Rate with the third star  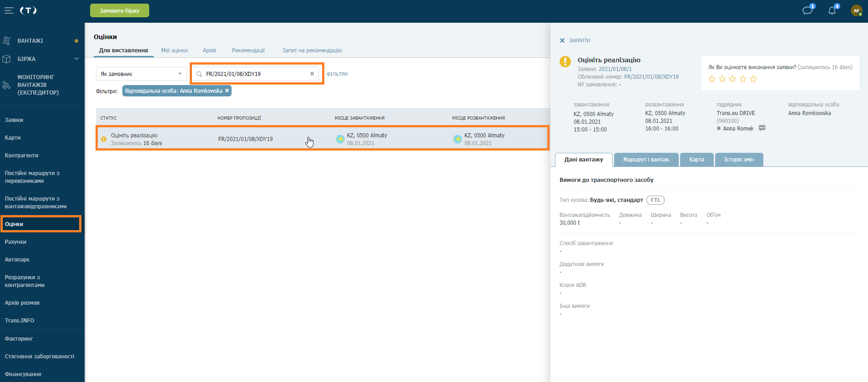732,79
